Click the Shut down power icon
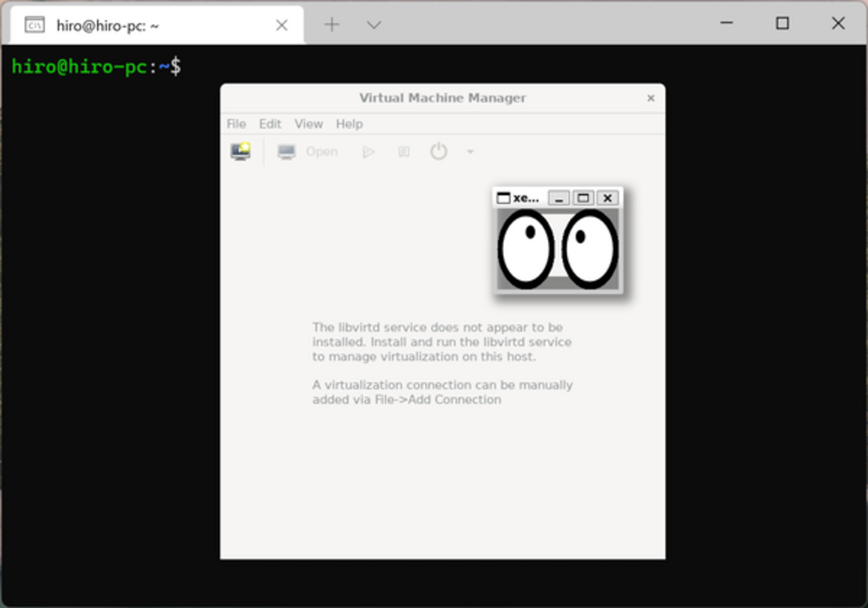This screenshot has width=868, height=608. (x=439, y=152)
